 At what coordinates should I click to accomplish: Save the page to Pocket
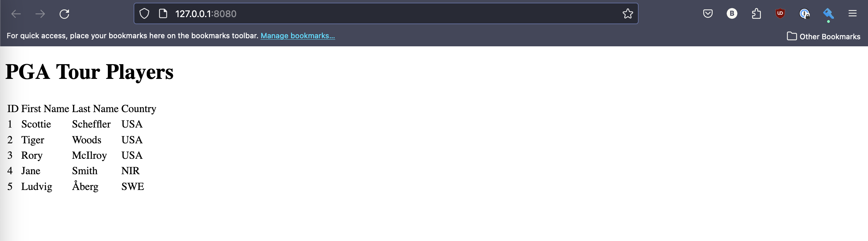[708, 14]
